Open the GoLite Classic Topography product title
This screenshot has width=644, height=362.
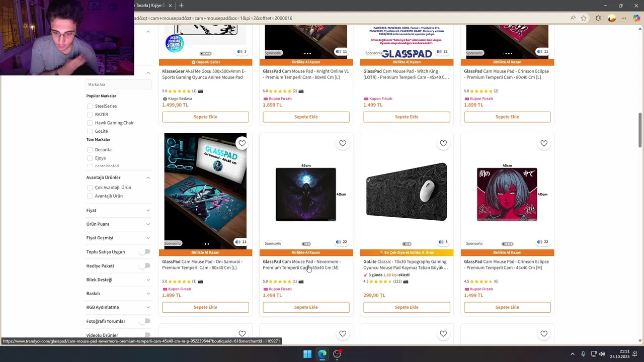click(x=406, y=264)
